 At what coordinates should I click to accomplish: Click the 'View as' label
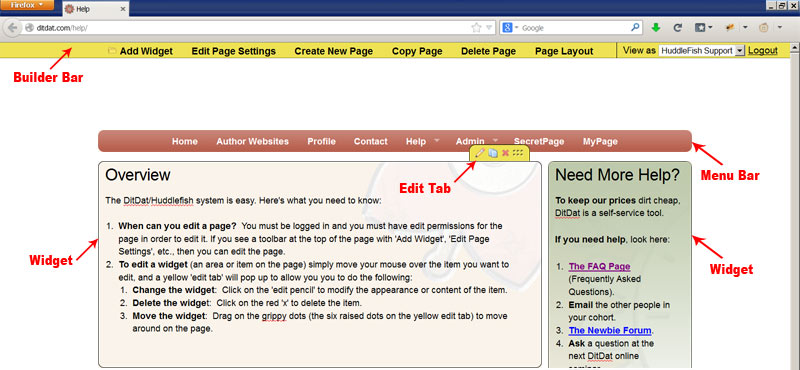[x=640, y=51]
